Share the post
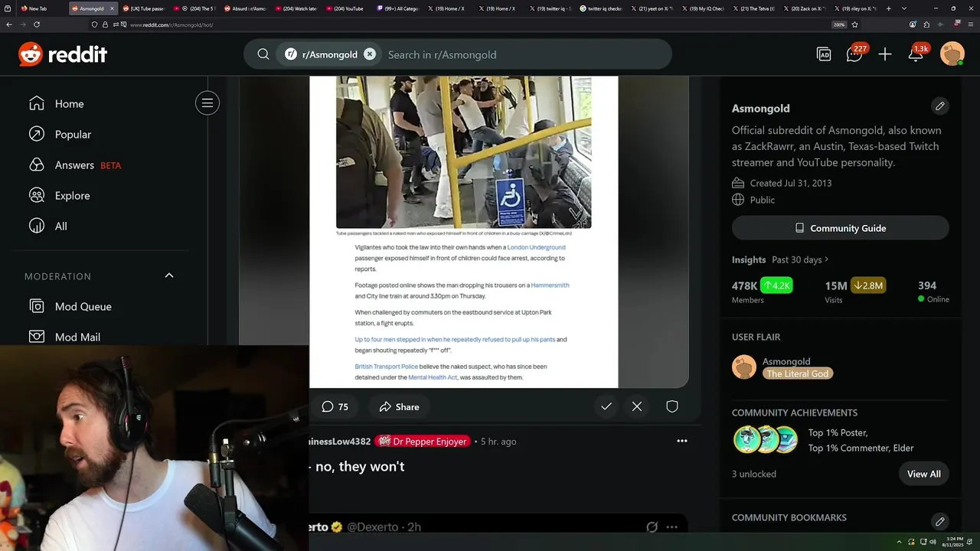This screenshot has height=551, width=980. (399, 406)
